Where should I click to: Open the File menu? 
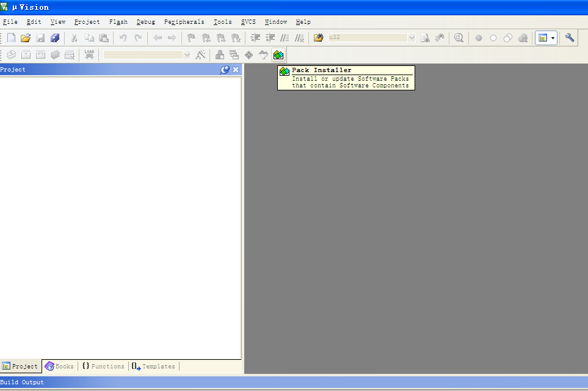[x=10, y=22]
